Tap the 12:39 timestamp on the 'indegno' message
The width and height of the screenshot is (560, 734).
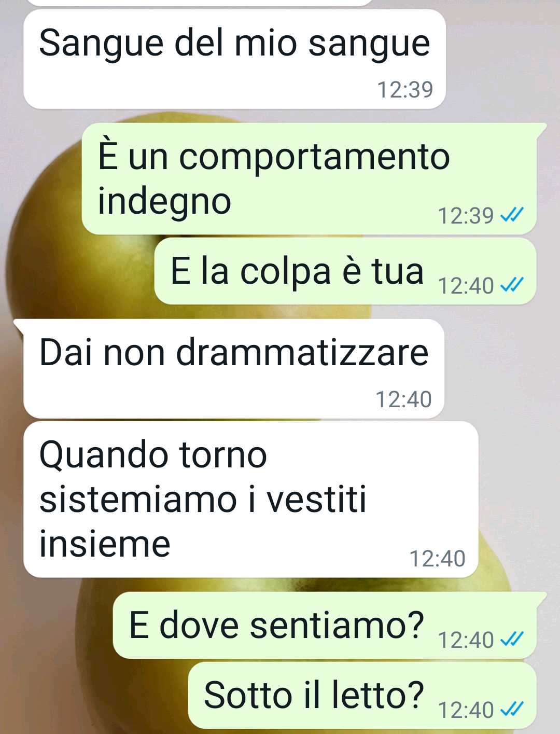[466, 216]
